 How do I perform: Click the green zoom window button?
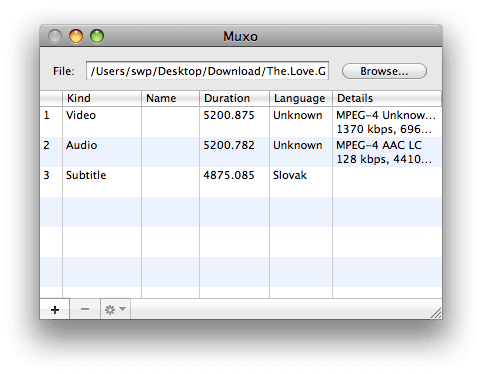[x=97, y=36]
